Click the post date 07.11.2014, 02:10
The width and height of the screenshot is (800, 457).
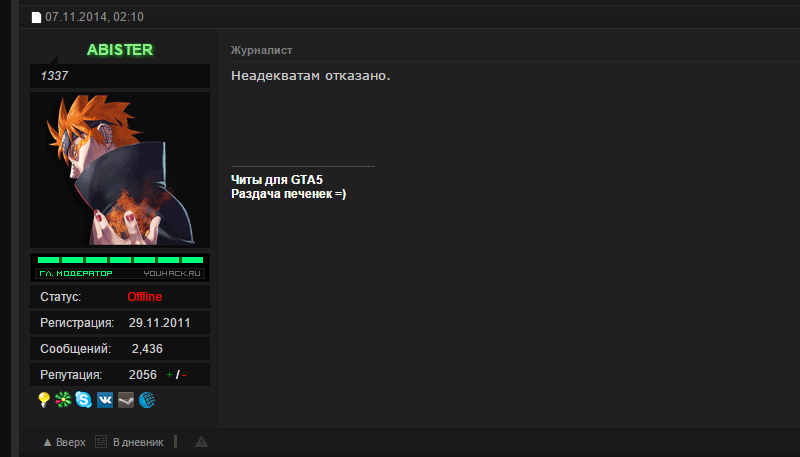coord(94,17)
